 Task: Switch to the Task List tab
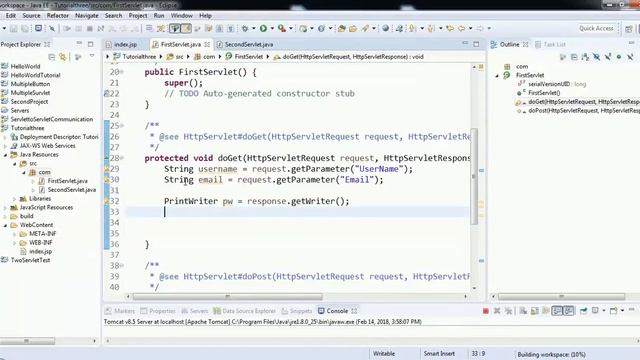pos(550,44)
